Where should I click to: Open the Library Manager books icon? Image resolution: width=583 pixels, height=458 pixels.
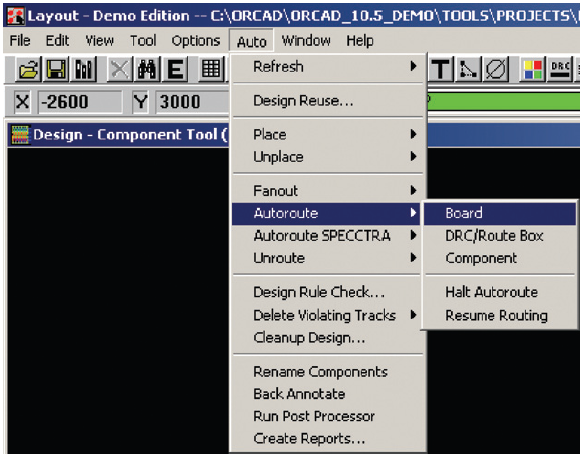84,69
